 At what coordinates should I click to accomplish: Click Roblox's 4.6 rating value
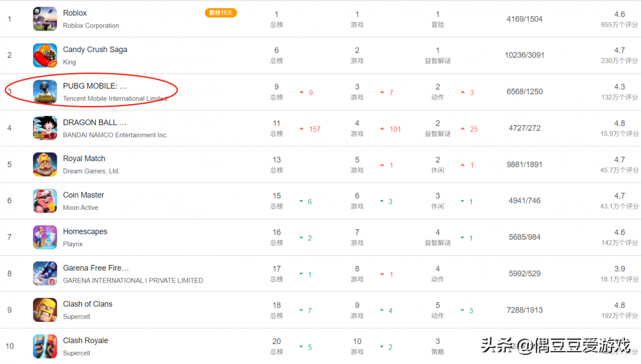pyautogui.click(x=619, y=15)
